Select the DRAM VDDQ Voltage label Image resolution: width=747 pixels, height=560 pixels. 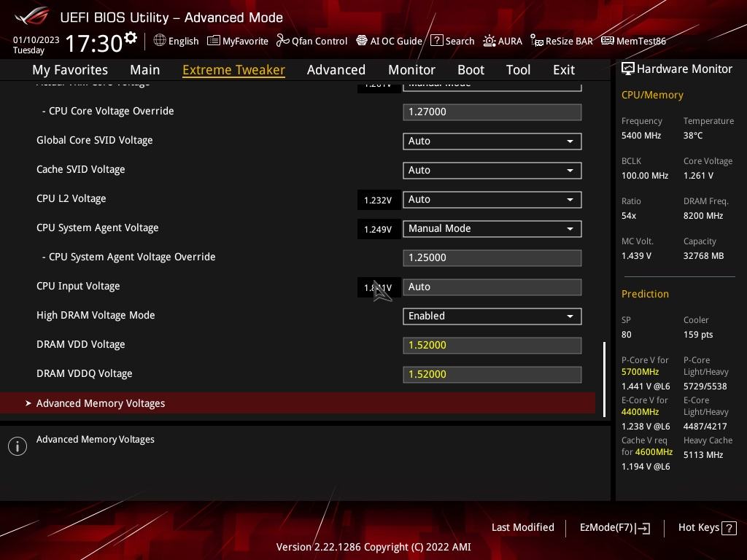click(85, 374)
